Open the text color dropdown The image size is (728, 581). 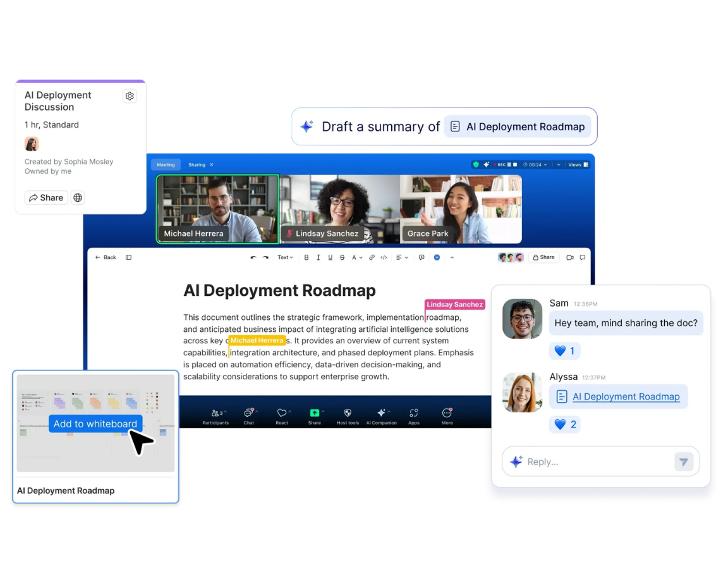pyautogui.click(x=356, y=257)
